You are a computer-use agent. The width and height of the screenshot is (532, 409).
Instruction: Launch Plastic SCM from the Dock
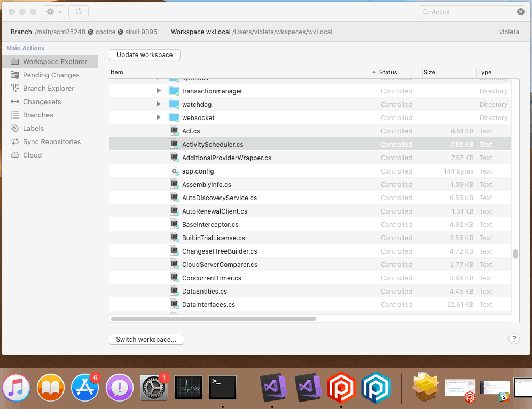[x=341, y=388]
